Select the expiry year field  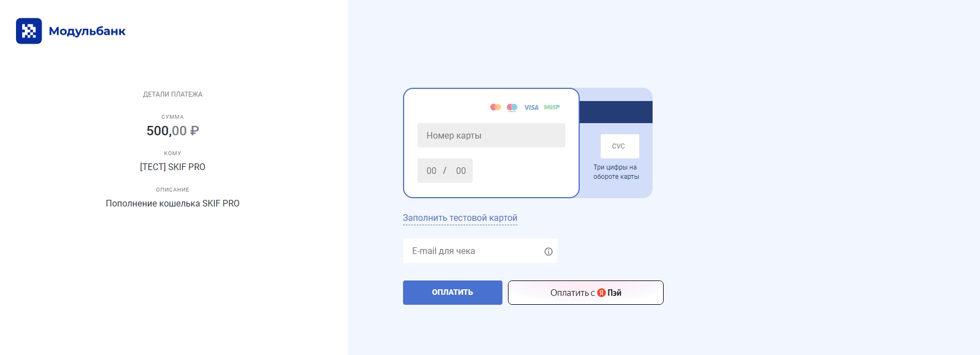(461, 171)
